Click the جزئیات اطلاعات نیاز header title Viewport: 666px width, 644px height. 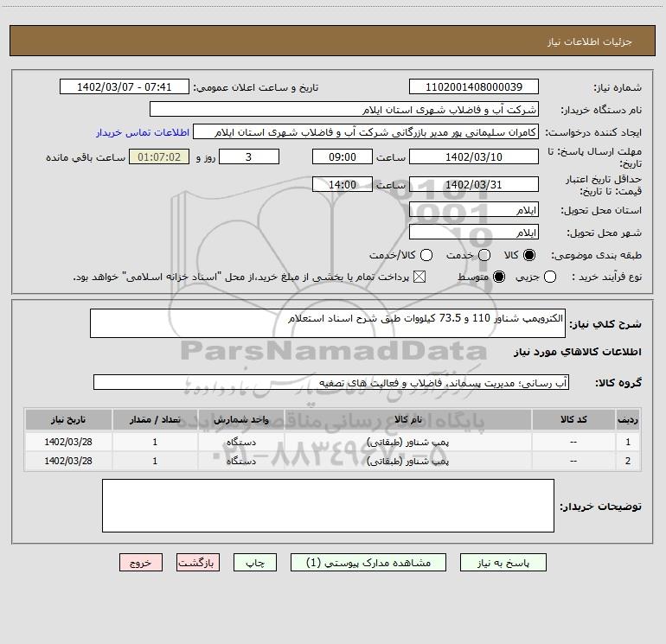pos(590,41)
